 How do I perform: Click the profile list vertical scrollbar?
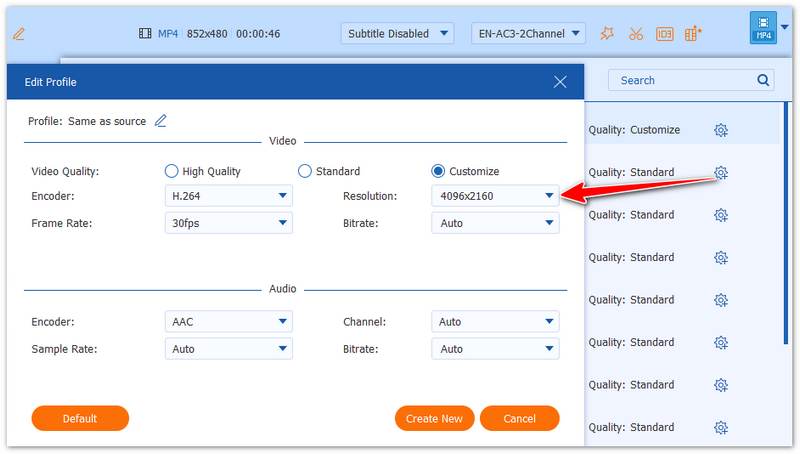click(787, 224)
